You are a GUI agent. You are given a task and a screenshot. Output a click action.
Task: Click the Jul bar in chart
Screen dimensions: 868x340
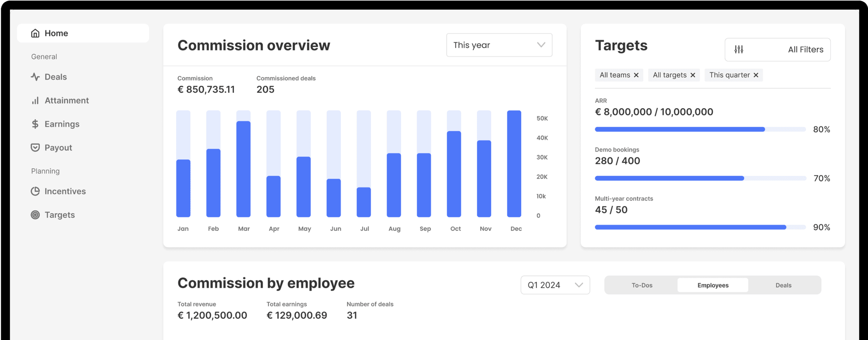coord(364,202)
